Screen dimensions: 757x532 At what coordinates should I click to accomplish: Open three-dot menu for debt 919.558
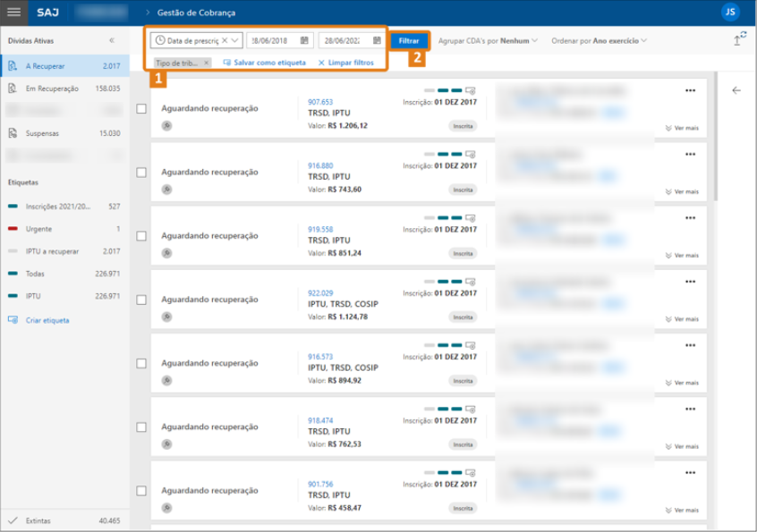tap(689, 217)
